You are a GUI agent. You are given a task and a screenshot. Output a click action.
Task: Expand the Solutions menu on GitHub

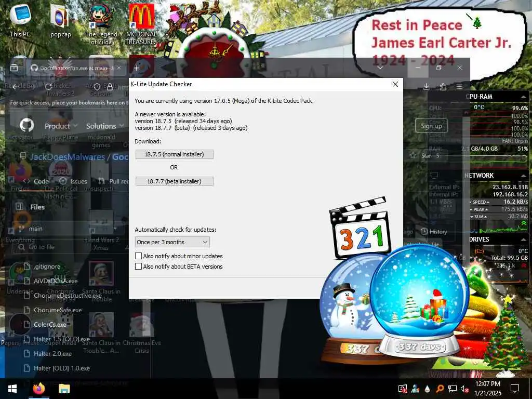[104, 126]
